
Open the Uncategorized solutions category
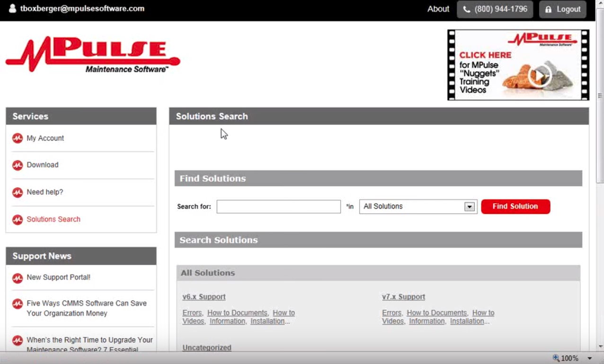pyautogui.click(x=207, y=347)
